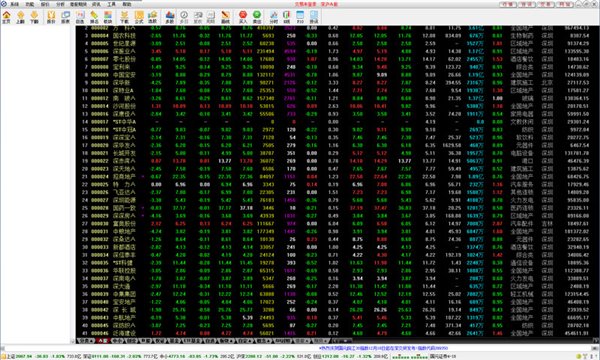The width and height of the screenshot is (600, 360).
Task: Open the 资讯 news toolbar icon
Action: 313,17
